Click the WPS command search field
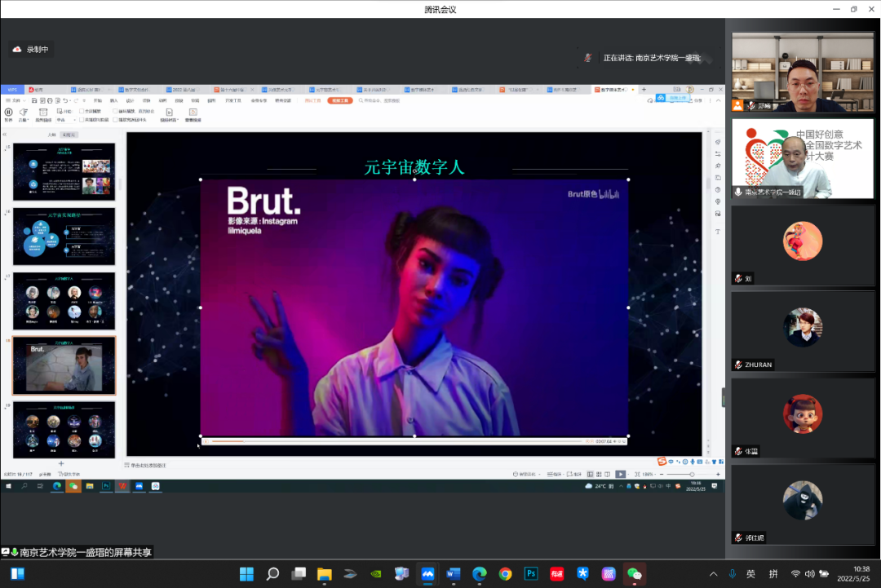Screen dimensions: 881x588 pyautogui.click(x=380, y=100)
